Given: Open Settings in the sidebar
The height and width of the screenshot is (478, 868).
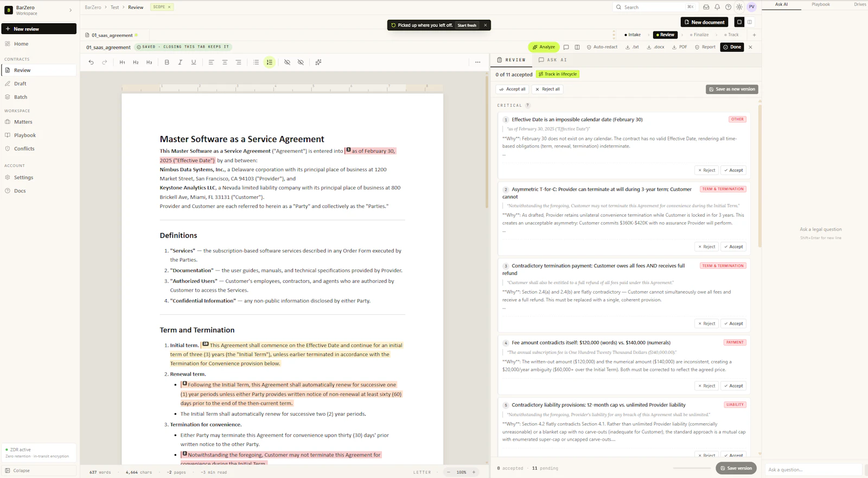Looking at the screenshot, I should [39, 177].
